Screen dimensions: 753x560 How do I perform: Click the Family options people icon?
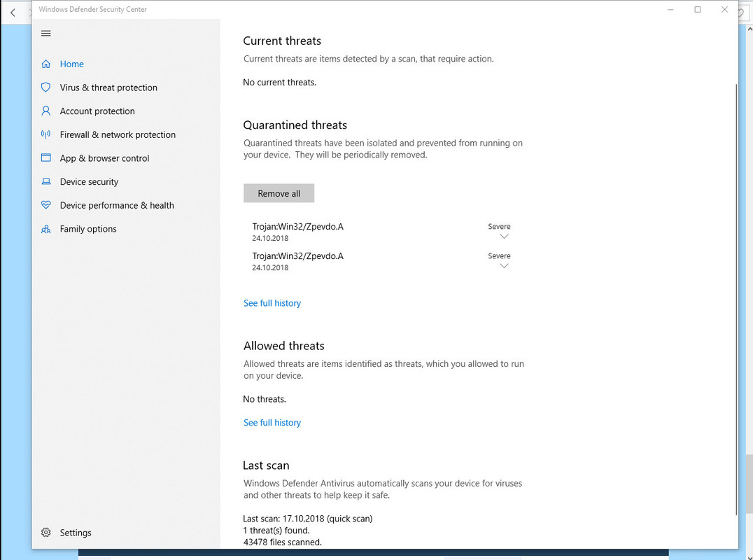45,229
